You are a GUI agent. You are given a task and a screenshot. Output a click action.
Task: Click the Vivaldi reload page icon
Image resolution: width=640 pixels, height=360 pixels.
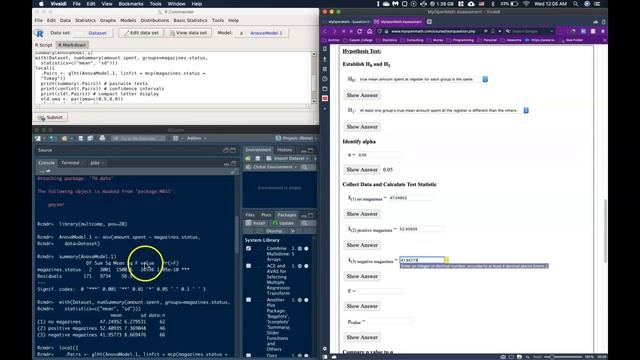pos(359,31)
